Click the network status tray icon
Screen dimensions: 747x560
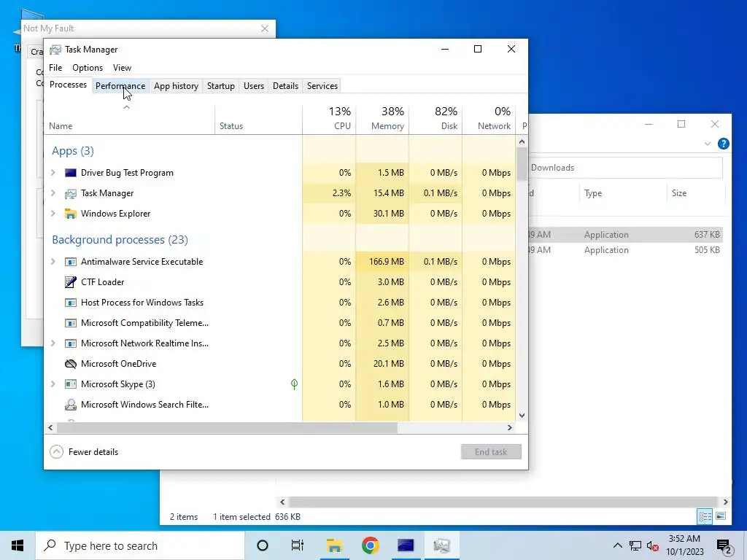tap(635, 545)
